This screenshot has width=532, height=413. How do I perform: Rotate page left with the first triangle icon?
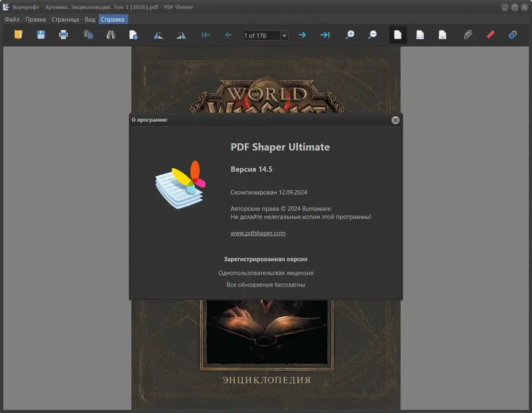pyautogui.click(x=158, y=35)
